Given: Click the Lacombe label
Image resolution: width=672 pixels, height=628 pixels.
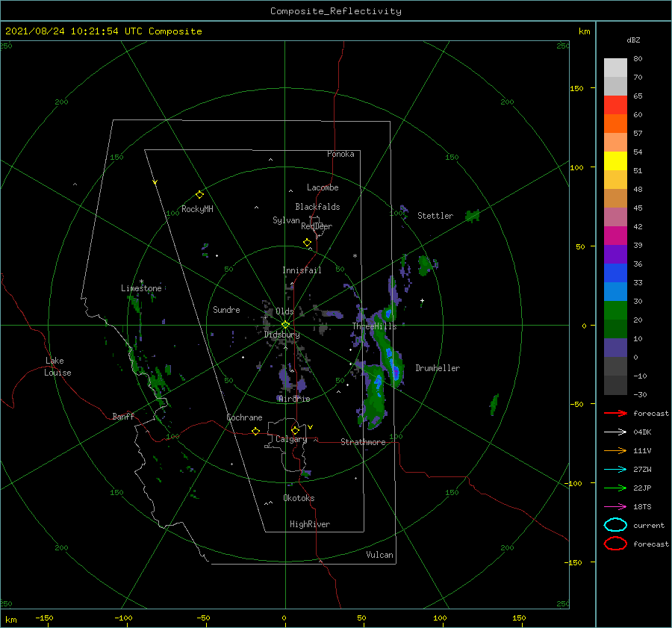Looking at the screenshot, I should (x=323, y=187).
